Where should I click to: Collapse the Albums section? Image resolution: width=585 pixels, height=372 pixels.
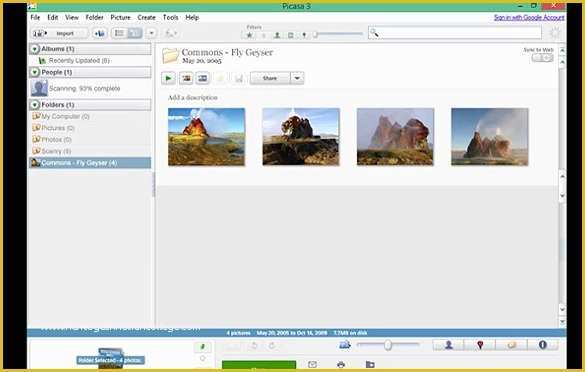35,49
